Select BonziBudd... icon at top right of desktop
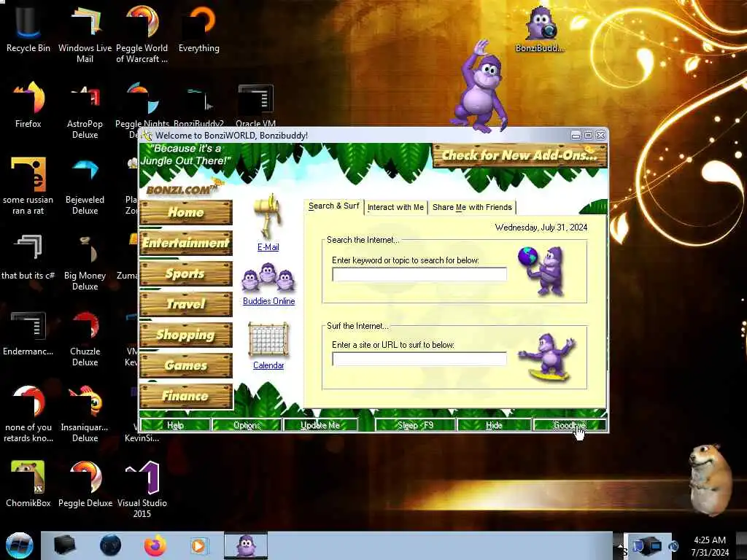This screenshot has width=747, height=560. pos(541,28)
